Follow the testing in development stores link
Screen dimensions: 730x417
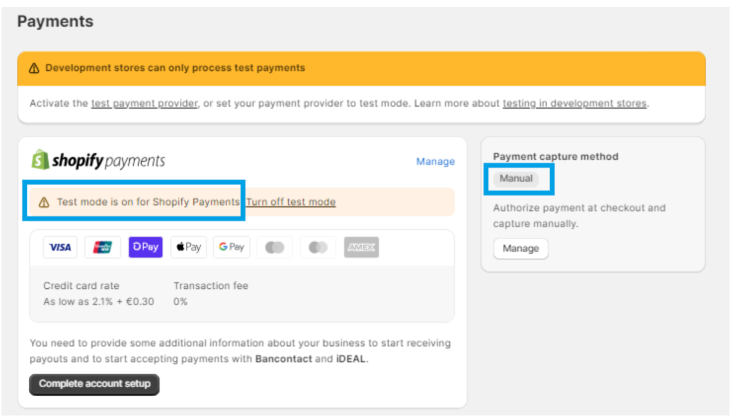575,103
